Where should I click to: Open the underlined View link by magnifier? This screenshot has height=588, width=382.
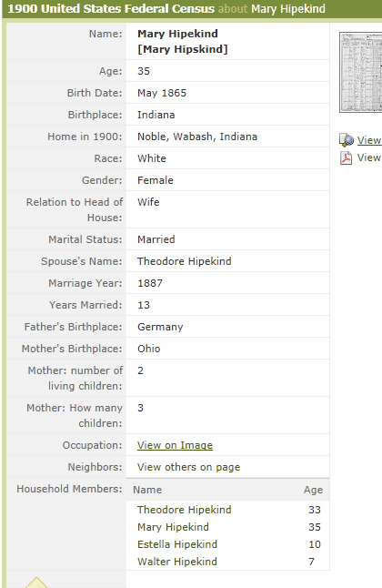tap(369, 140)
